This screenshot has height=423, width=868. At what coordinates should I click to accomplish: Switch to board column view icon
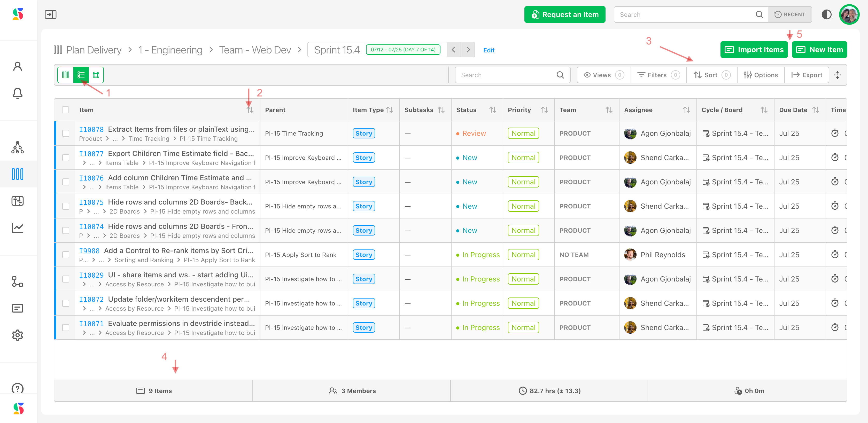tap(66, 75)
